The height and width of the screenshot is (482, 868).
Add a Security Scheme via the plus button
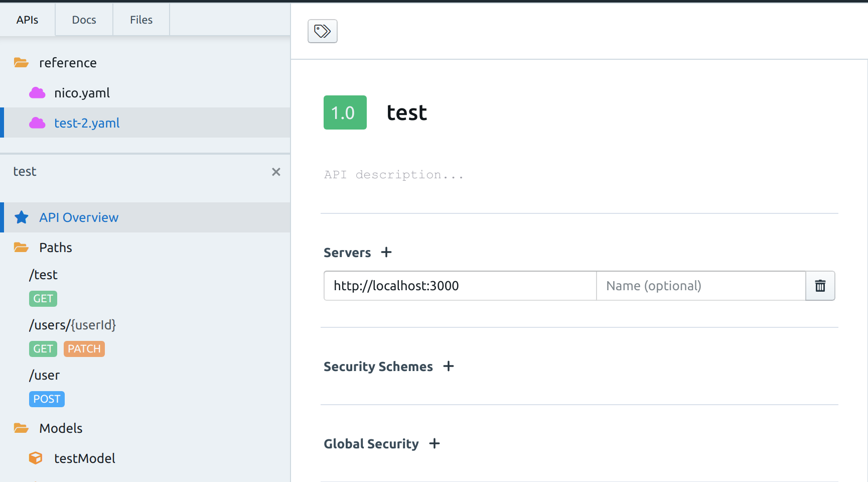(x=449, y=366)
